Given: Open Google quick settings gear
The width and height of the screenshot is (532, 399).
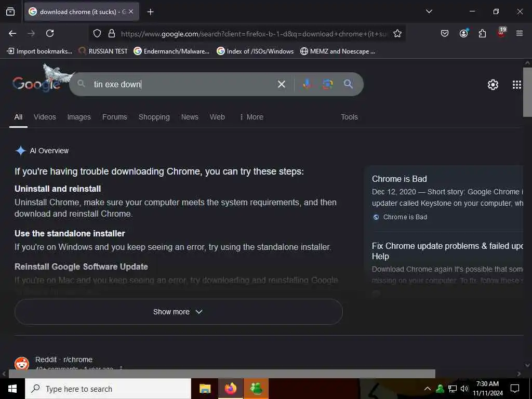Looking at the screenshot, I should click(493, 85).
